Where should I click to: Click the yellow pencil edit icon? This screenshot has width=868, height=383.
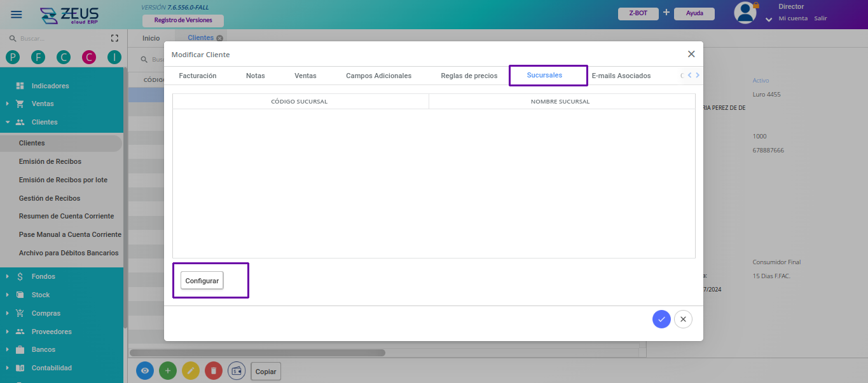click(x=191, y=371)
